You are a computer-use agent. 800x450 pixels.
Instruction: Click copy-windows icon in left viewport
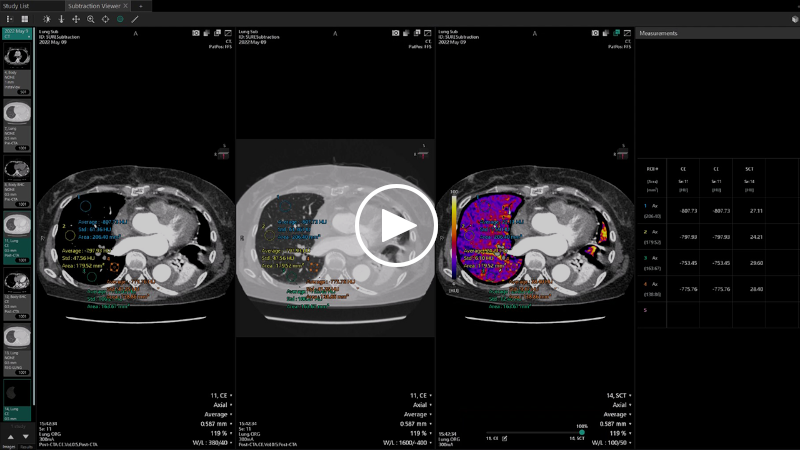tap(217, 33)
